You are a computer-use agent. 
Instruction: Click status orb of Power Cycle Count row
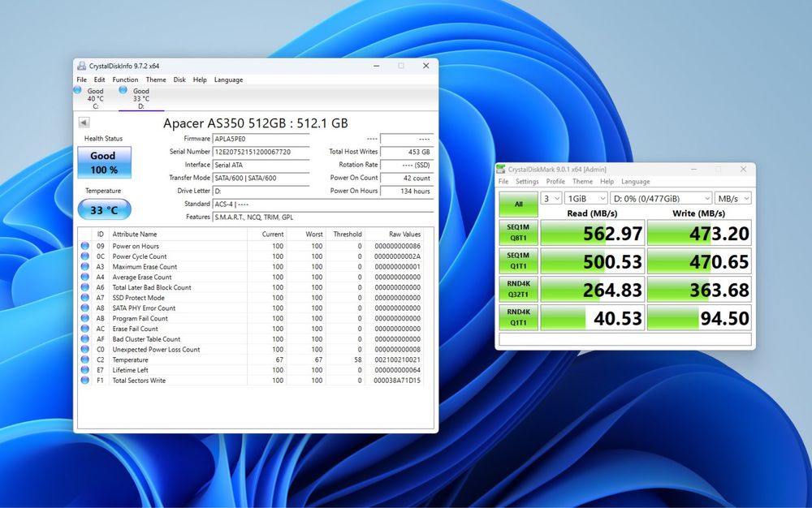[85, 256]
